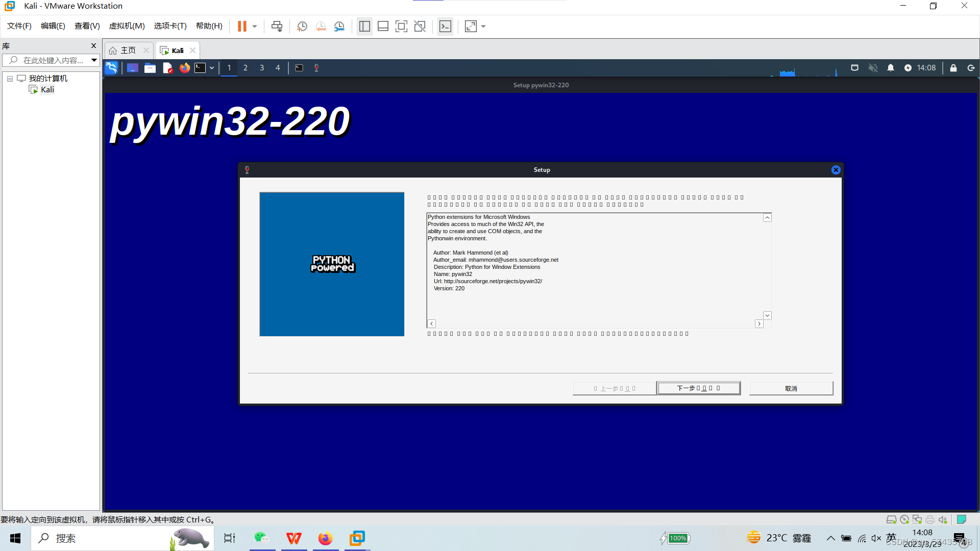Select the terminal window button in Kali panel
The width and height of the screenshot is (980, 551).
tap(299, 68)
